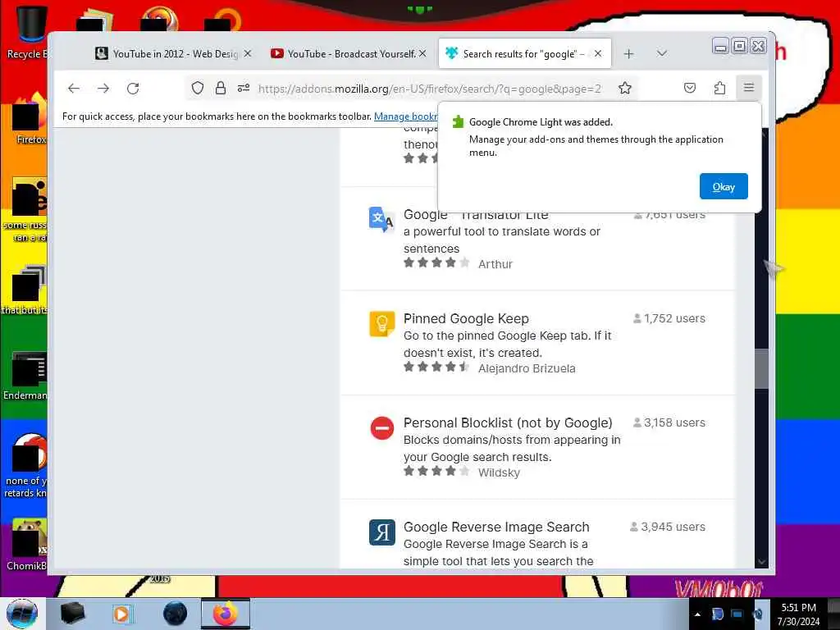
Task: Open the tracking protection shield icon
Action: pyautogui.click(x=198, y=88)
